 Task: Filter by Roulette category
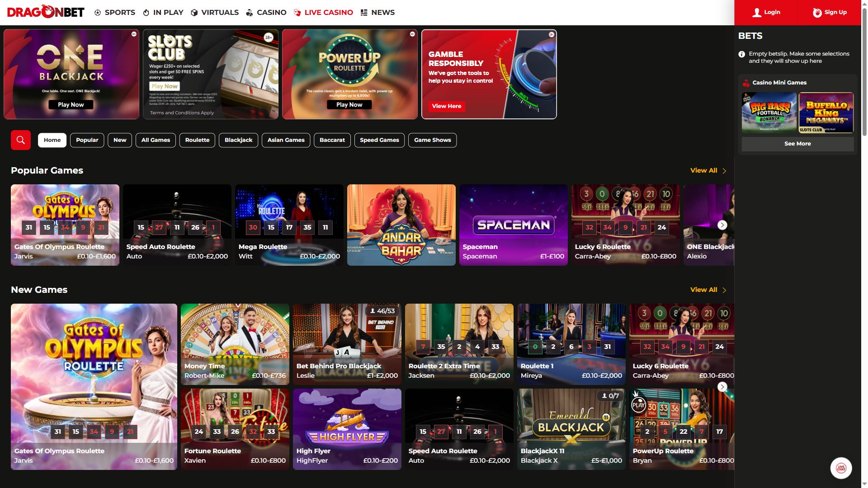pyautogui.click(x=197, y=140)
